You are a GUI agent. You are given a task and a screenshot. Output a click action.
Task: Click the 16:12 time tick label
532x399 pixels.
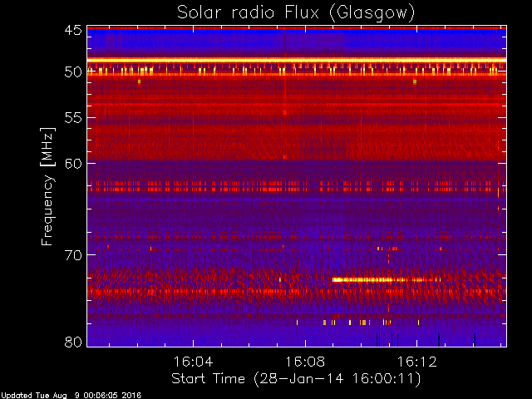416,362
